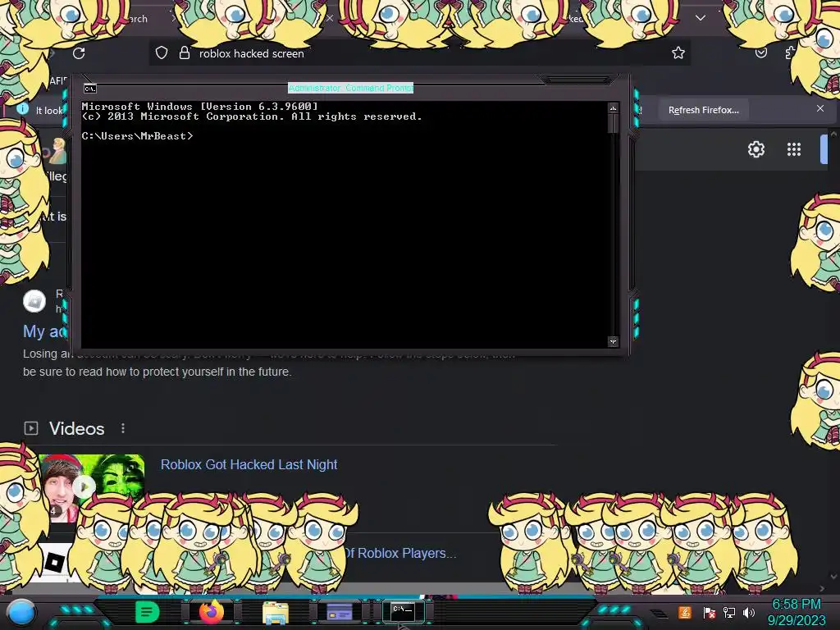Open the three-dot menu next to Videos
This screenshot has width=840, height=630.
coord(123,428)
